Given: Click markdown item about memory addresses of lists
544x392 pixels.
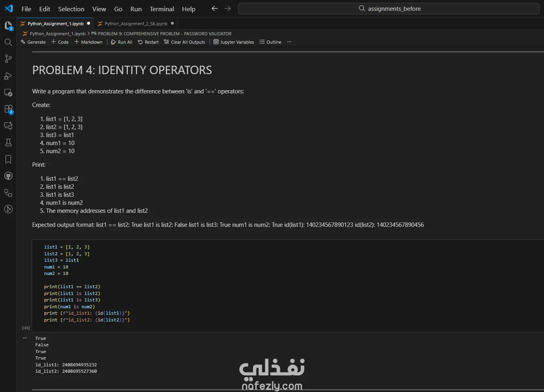Looking at the screenshot, I should click(94, 211).
